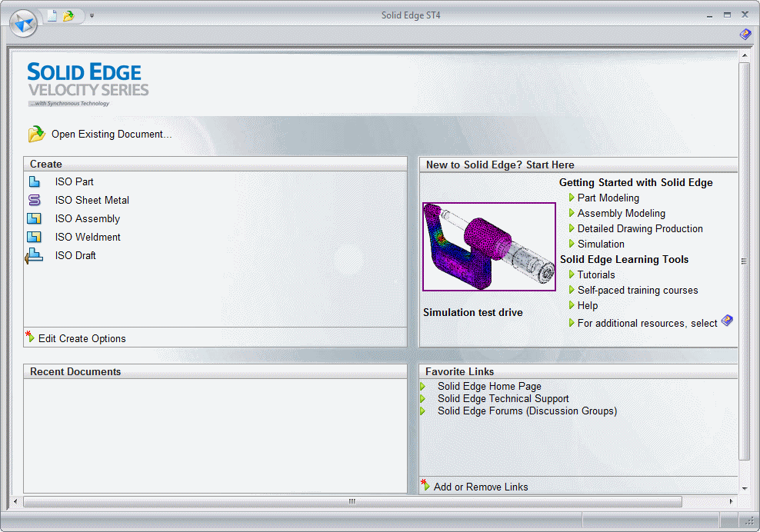Maximize the Solid Edge ST4 window
760x532 pixels.
[727, 15]
